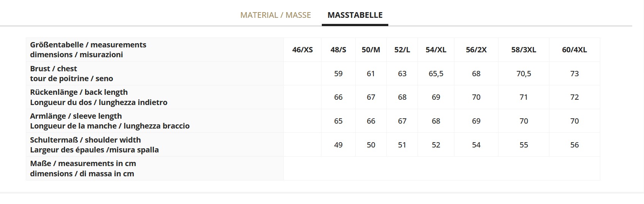
Task: Switch to the Material / Masse tab
Action: (x=275, y=15)
